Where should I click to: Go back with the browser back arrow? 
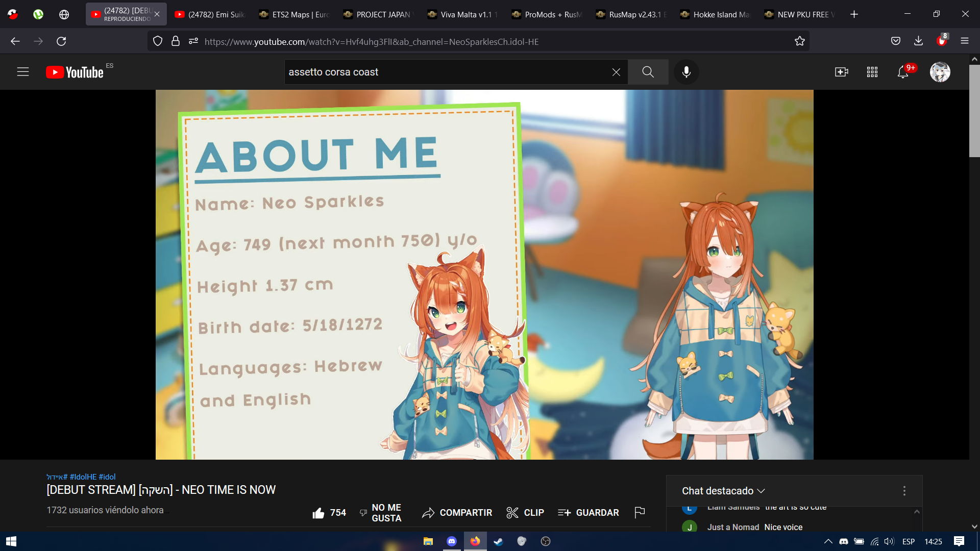click(x=15, y=41)
